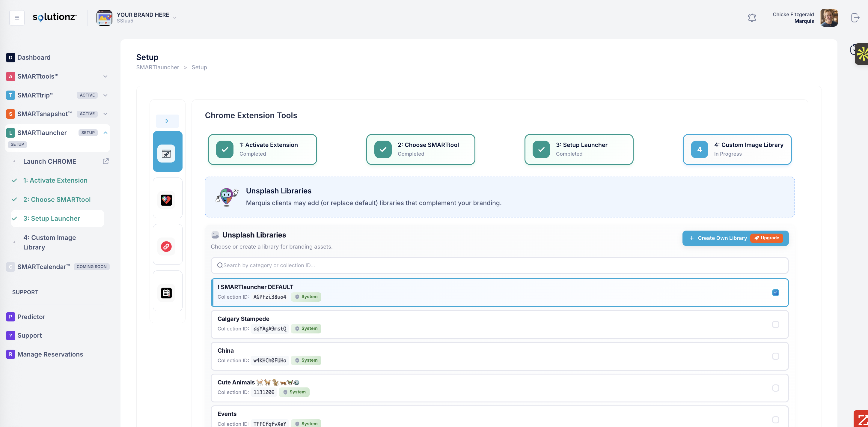Select the red link tool icon

[x=166, y=246]
